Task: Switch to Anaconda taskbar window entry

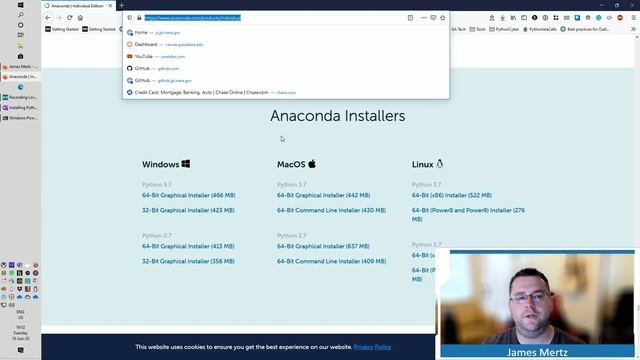Action: point(20,77)
